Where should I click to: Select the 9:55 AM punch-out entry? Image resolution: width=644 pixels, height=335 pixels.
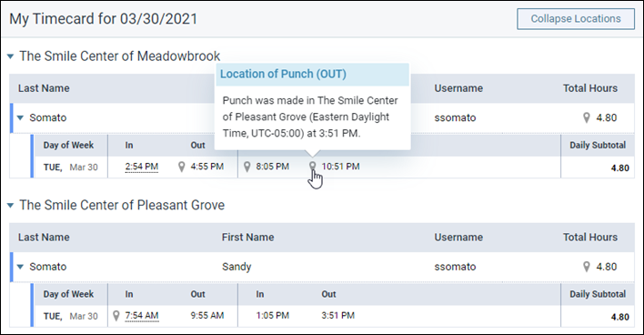tap(207, 316)
